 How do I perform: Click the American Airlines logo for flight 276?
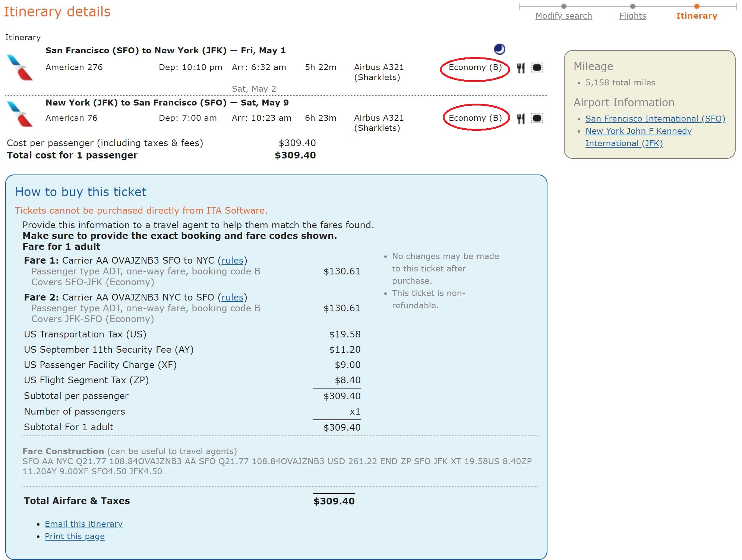[x=20, y=67]
